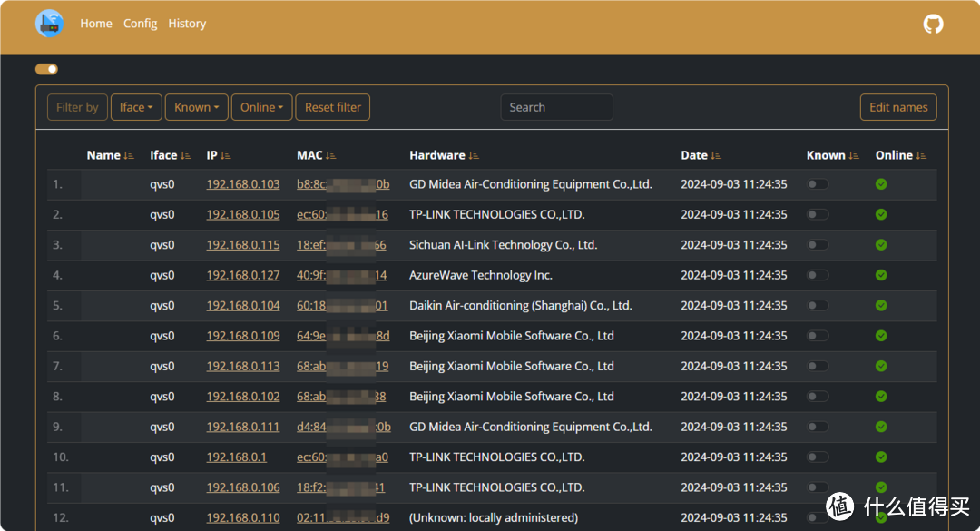Screen dimensions: 980x531
Task: Sort table by Iface column icon
Action: (x=186, y=156)
